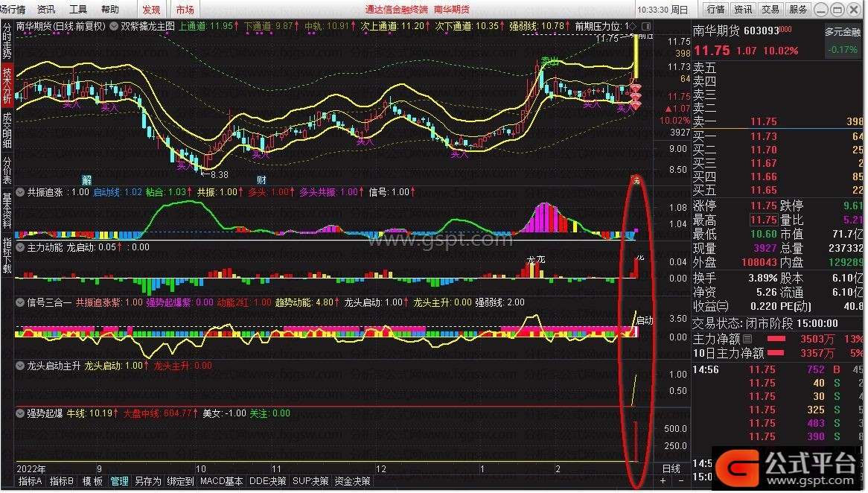Select the SUP决策 template
Image resolution: width=868 pixels, height=493 pixels.
pos(310,481)
